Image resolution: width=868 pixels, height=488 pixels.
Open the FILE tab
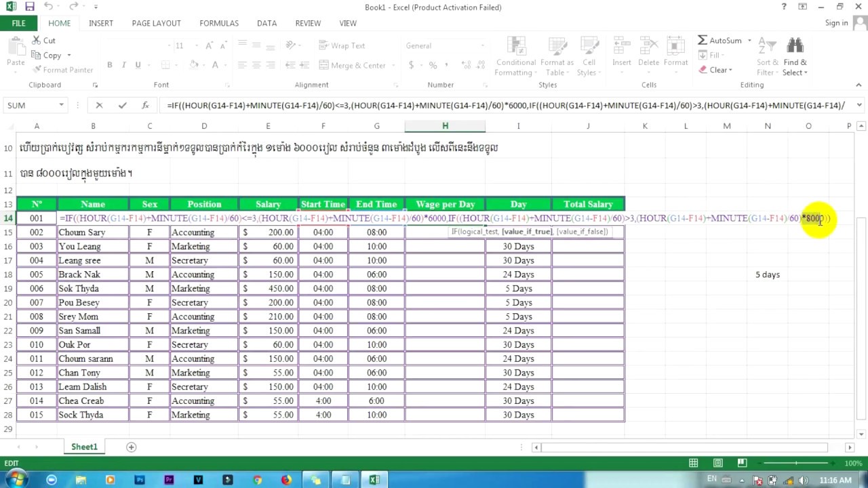(x=18, y=23)
